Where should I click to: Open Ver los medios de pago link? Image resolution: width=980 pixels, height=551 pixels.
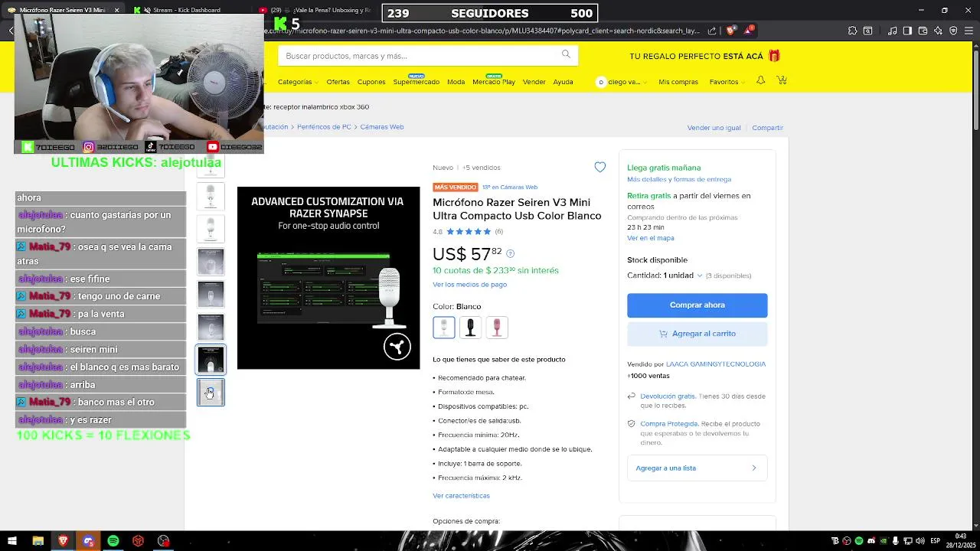coord(469,285)
